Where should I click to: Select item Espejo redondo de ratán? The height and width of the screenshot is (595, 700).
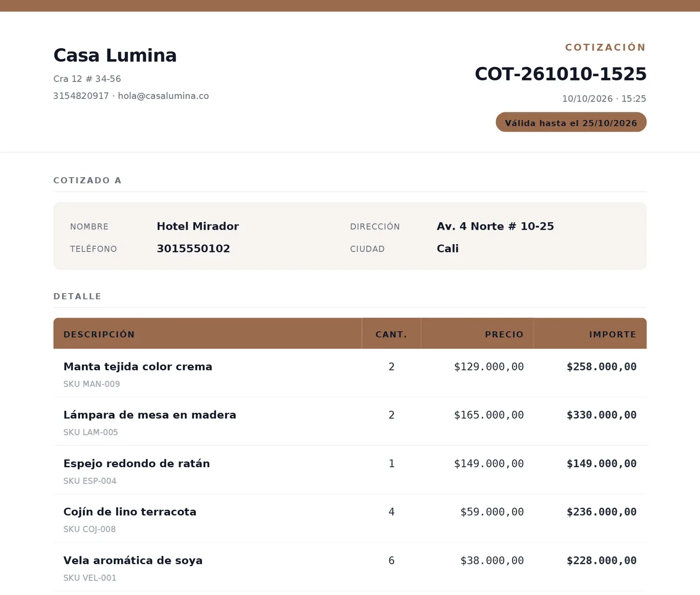136,463
